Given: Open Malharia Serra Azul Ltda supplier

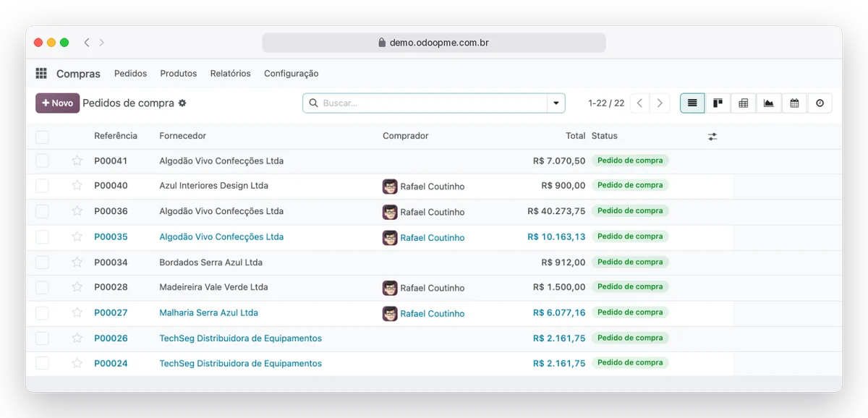Looking at the screenshot, I should 209,312.
